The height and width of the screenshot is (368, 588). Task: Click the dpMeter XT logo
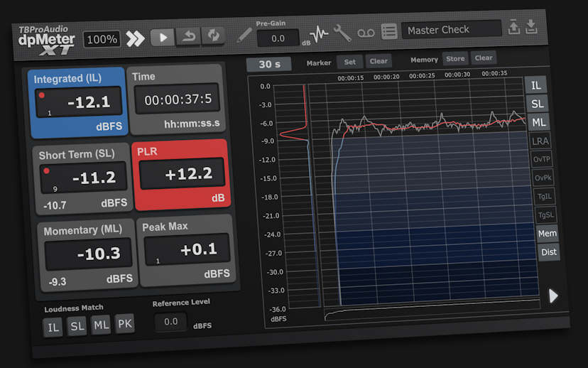point(46,40)
